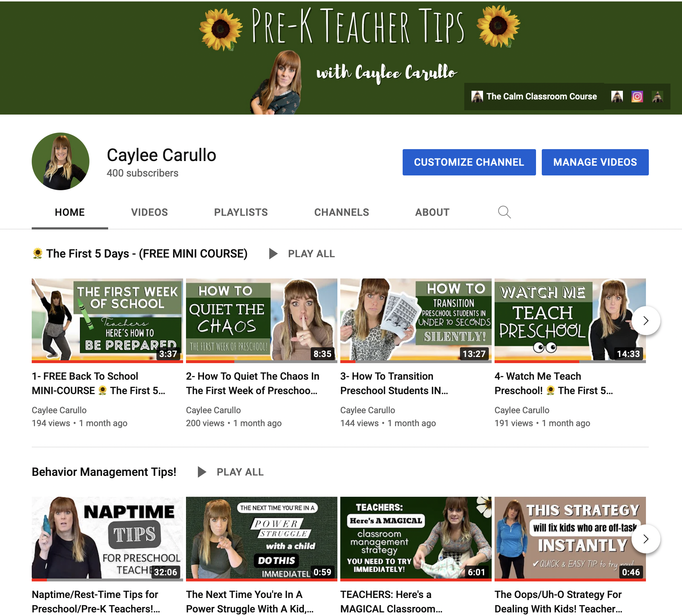The image size is (682, 616).
Task: Show next videos in First 5 Days row
Action: 646,321
